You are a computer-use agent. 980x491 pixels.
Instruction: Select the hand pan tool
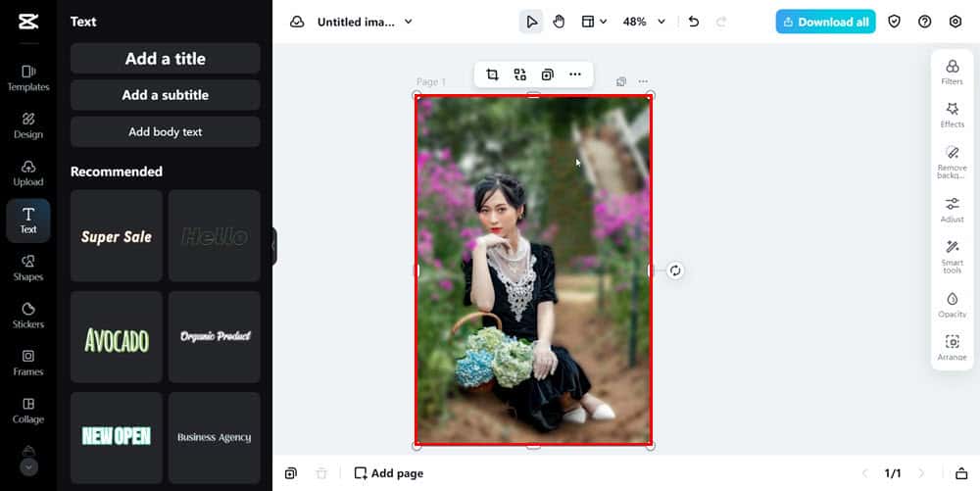[x=559, y=22]
